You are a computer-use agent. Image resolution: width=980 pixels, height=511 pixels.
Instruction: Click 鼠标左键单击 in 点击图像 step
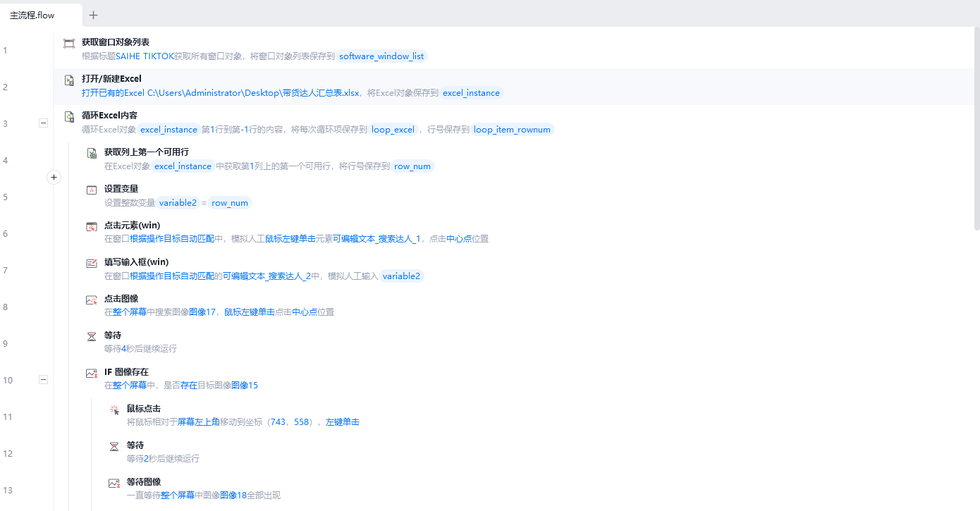pyautogui.click(x=250, y=312)
